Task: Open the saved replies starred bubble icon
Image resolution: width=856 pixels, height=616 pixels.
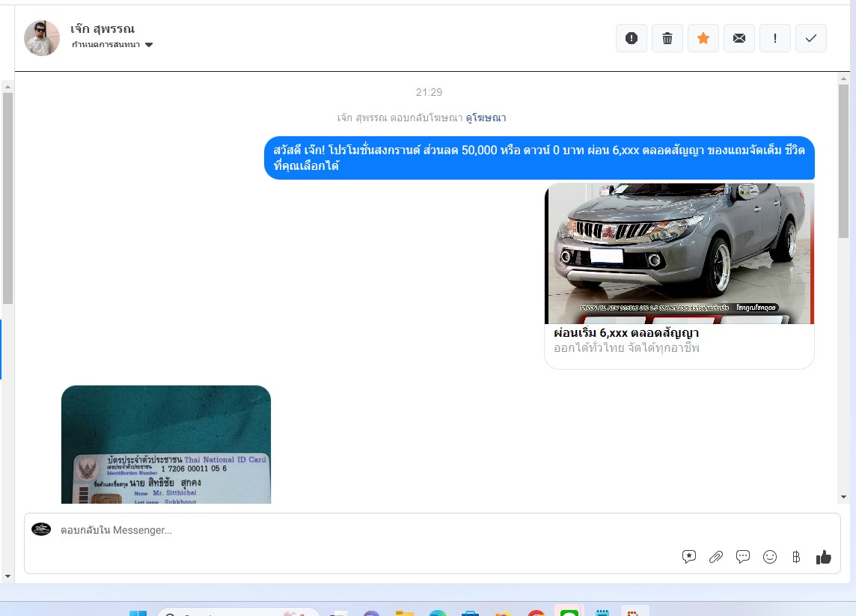Action: point(689,557)
